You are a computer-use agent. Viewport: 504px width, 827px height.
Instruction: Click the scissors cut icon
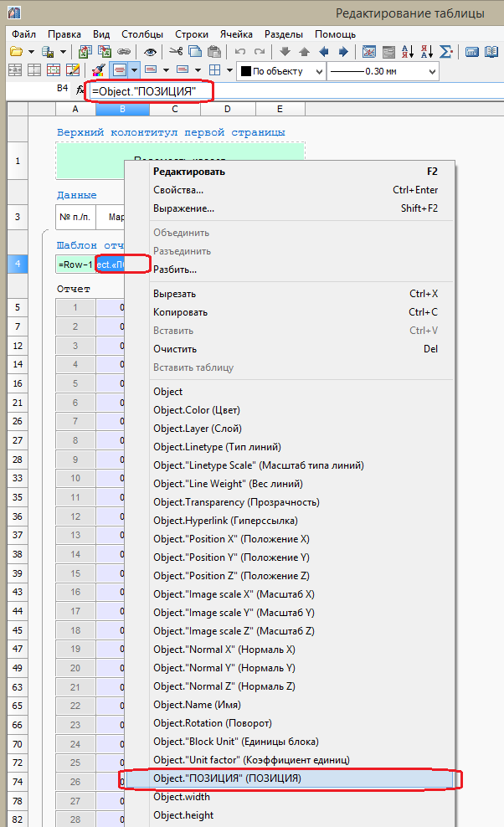(176, 52)
